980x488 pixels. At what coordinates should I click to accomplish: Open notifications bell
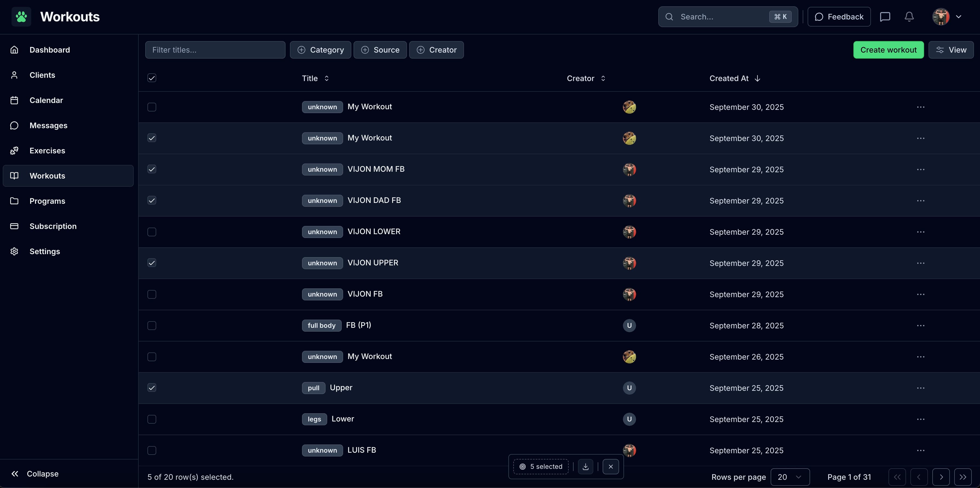[909, 17]
